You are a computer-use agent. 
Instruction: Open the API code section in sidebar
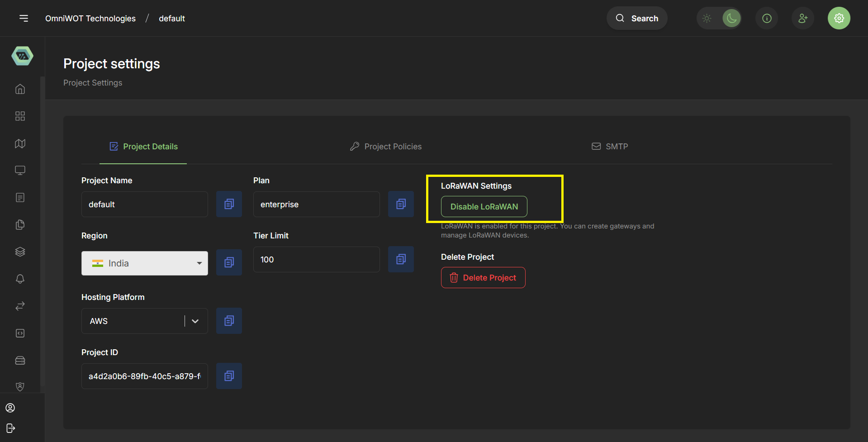pos(20,333)
